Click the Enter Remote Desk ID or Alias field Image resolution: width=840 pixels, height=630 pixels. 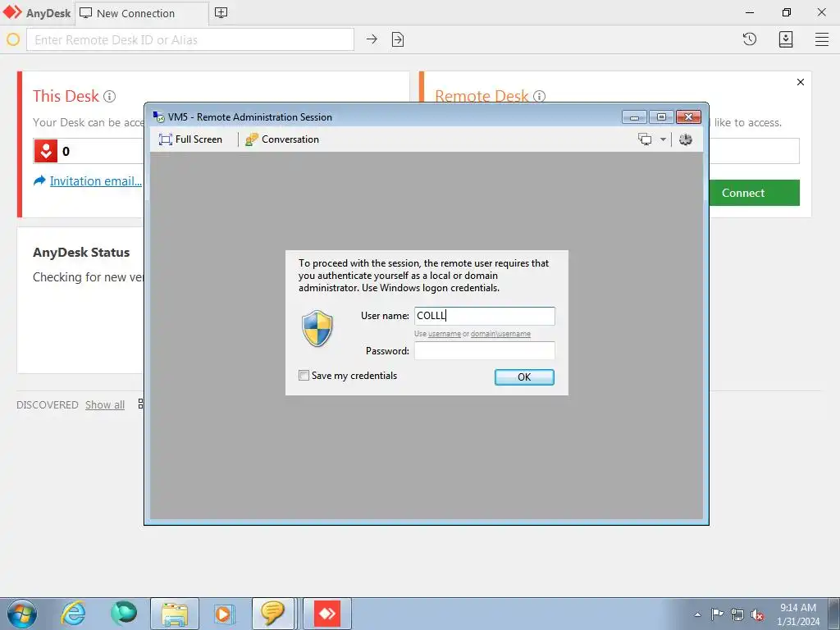(x=190, y=39)
